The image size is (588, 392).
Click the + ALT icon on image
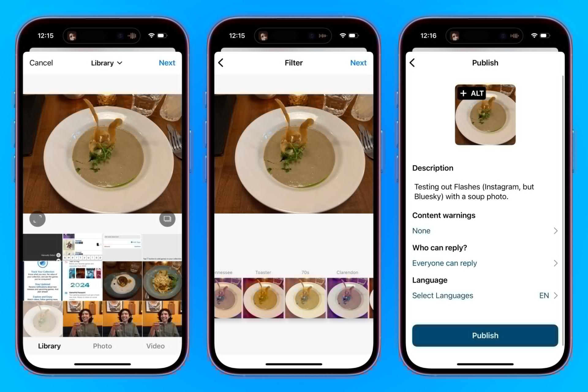point(472,93)
